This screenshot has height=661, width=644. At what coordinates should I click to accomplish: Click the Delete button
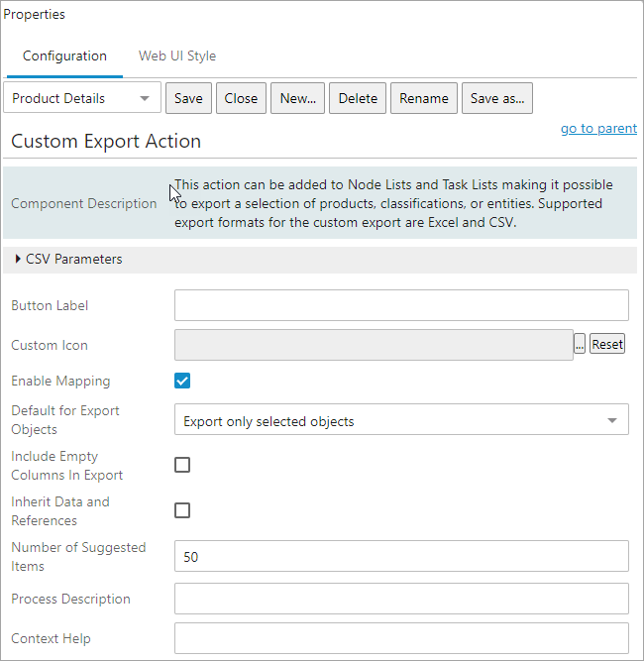pyautogui.click(x=358, y=98)
